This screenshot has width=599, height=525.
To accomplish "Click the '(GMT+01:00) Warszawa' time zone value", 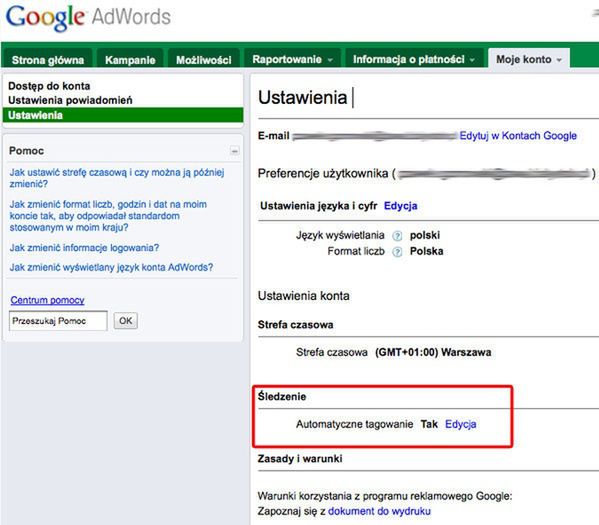I will (x=433, y=352).
